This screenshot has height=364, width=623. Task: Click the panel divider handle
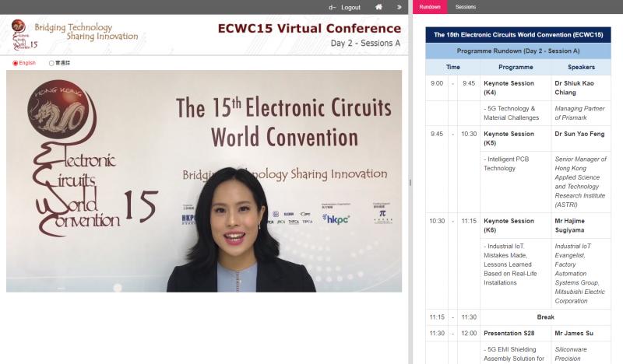(410, 182)
